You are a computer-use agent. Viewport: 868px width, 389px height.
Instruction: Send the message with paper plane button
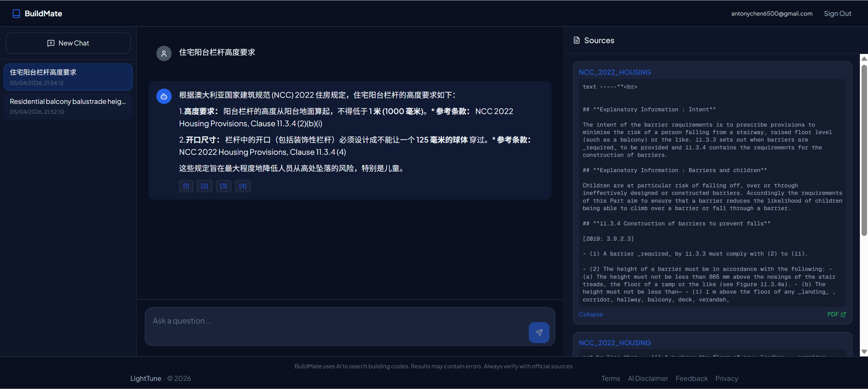539,333
